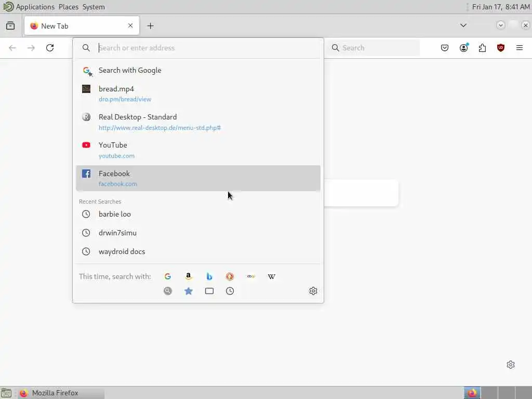Image resolution: width=532 pixels, height=399 pixels.
Task: Search in open Tabs icon
Action: (209, 291)
